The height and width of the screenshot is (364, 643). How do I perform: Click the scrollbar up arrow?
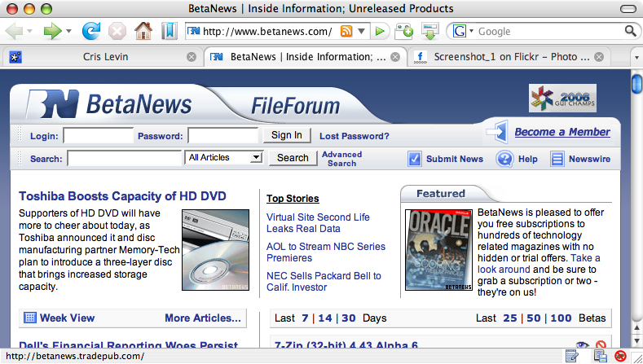coord(636,327)
